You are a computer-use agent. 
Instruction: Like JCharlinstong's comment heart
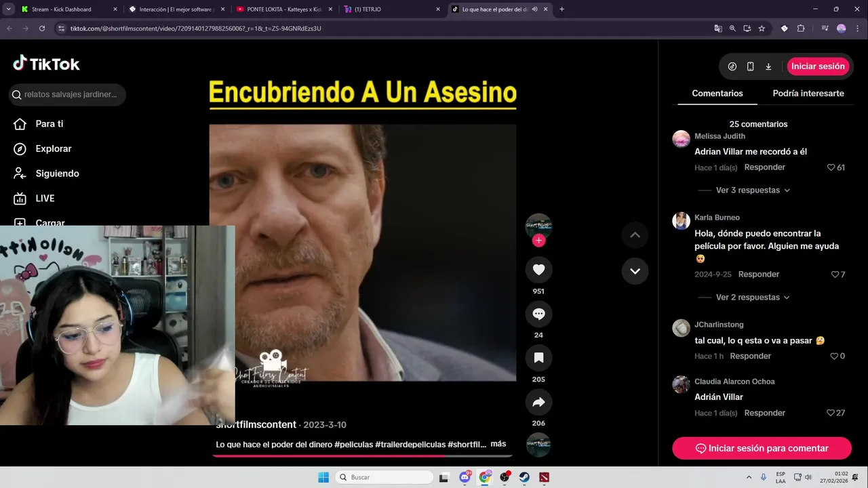pos(834,357)
